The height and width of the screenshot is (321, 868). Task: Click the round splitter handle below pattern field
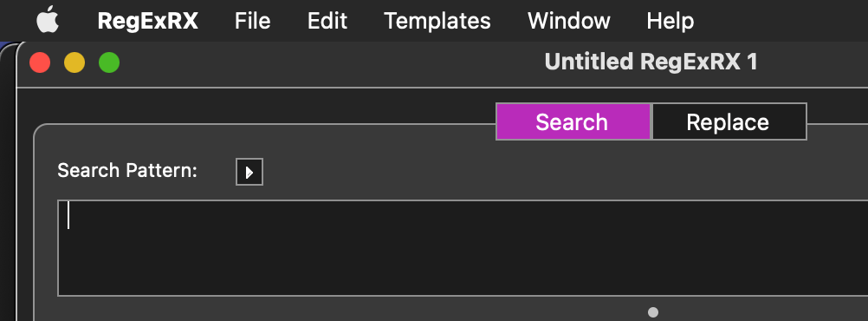653,312
